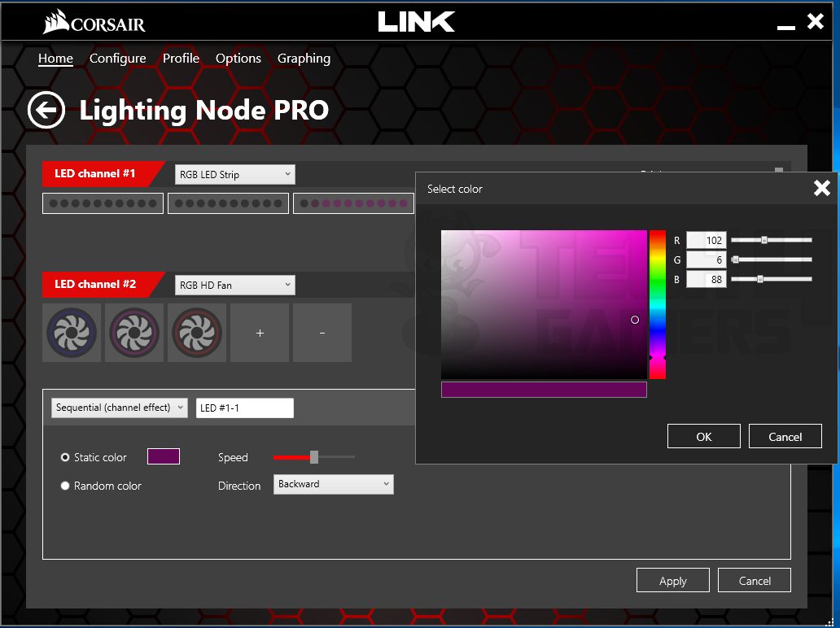Choose the Static color radio button
Screen dimensions: 840x628
tap(65, 457)
